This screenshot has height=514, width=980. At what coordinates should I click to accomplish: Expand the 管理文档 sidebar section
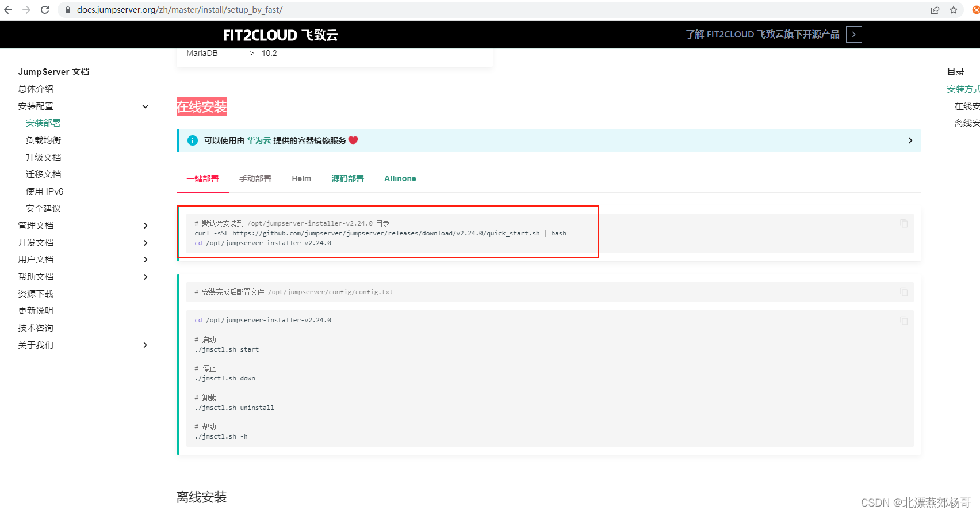click(x=146, y=226)
